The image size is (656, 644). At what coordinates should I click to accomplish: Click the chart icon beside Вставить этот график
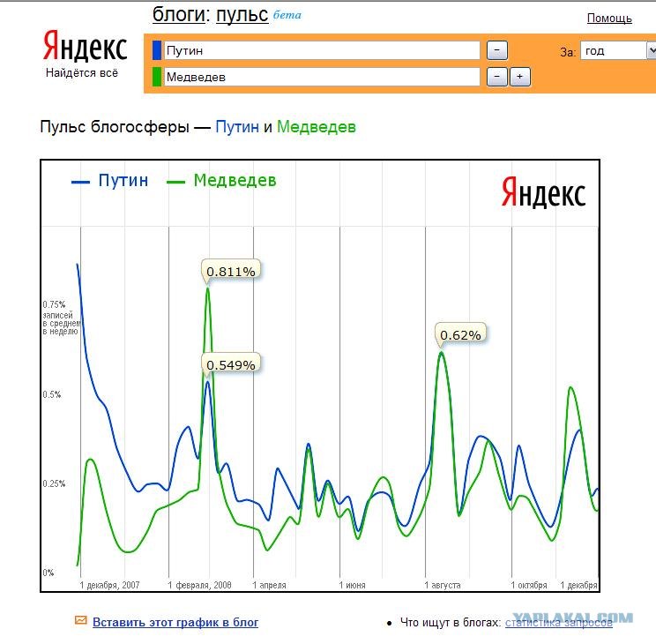tap(81, 620)
